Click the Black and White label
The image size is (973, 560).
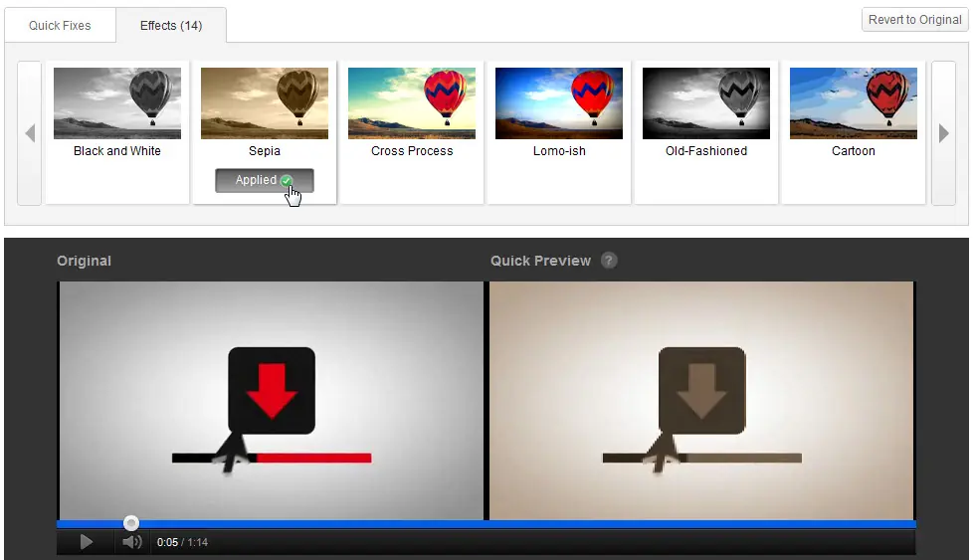[x=117, y=151]
